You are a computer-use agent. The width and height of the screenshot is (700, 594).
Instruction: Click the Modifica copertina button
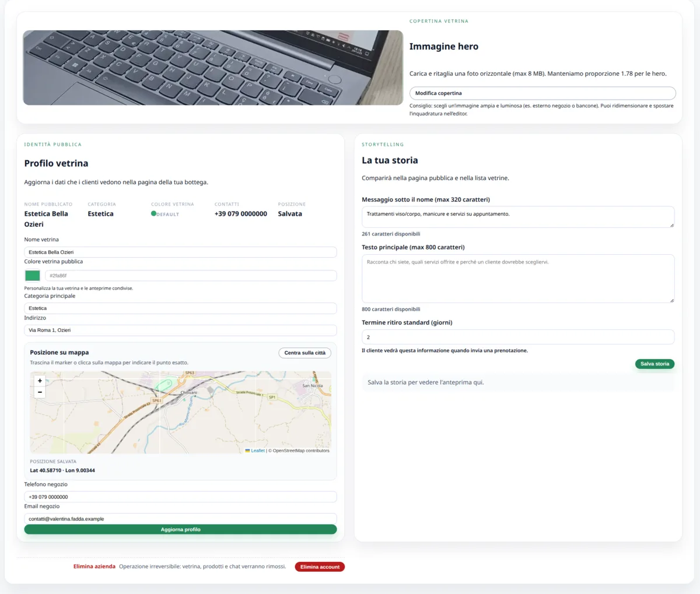pyautogui.click(x=542, y=93)
